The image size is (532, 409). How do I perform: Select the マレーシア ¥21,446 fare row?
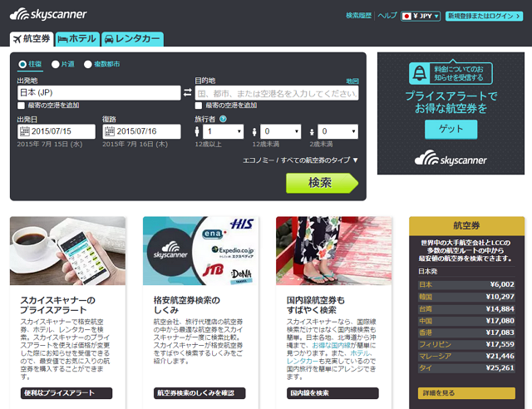pos(466,356)
